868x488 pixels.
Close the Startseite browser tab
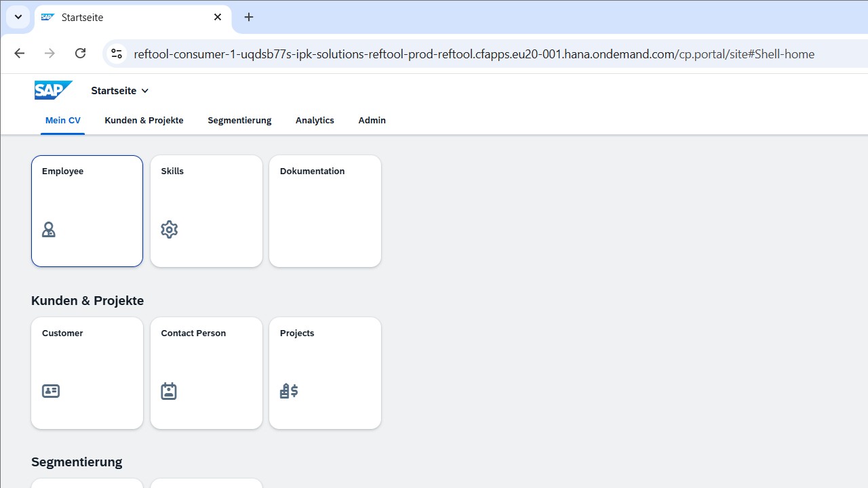click(218, 17)
